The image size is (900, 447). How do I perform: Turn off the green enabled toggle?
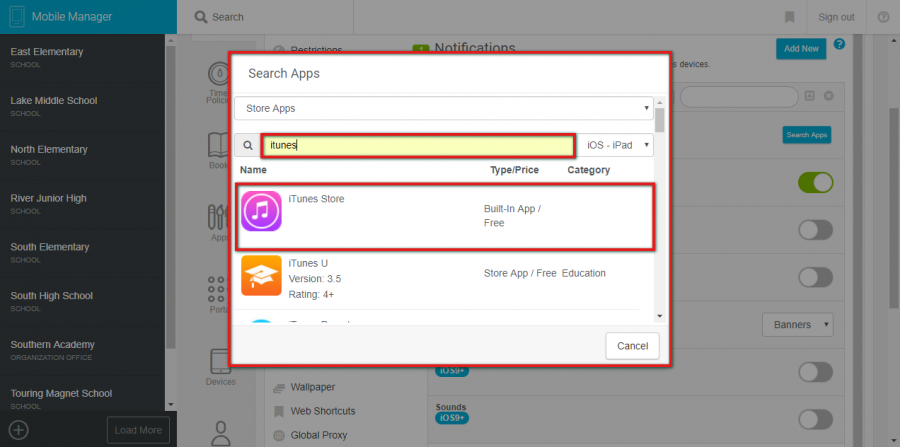pos(815,182)
